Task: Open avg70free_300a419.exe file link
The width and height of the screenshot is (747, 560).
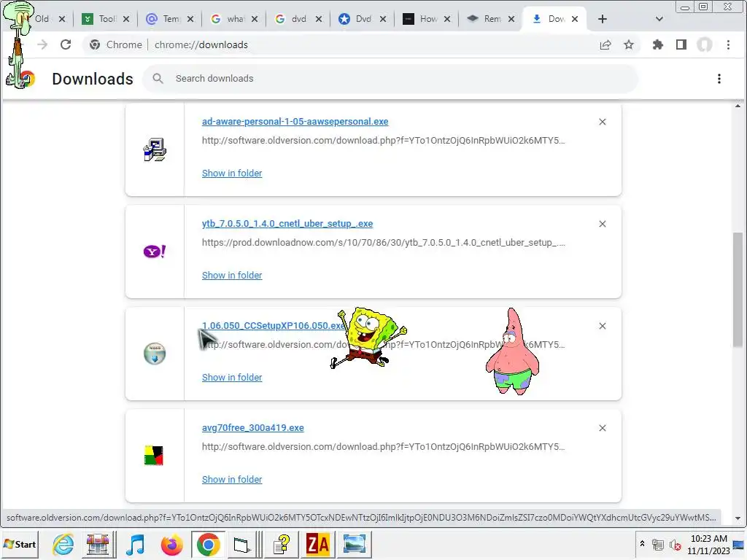Action: coord(253,428)
